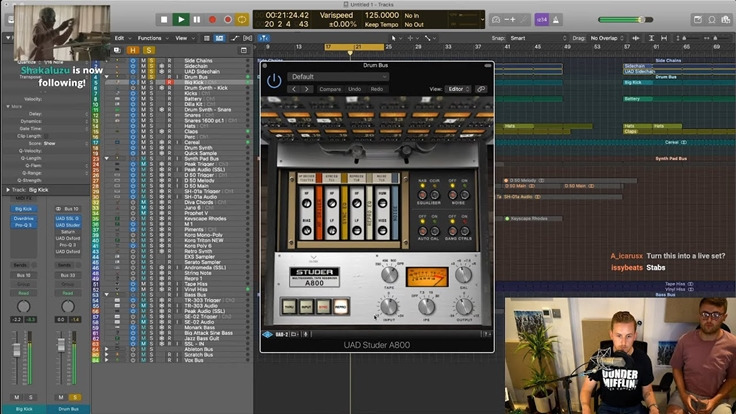Image resolution: width=736 pixels, height=414 pixels.
Task: Click the previous preset arrow in plugin
Action: [x=296, y=89]
